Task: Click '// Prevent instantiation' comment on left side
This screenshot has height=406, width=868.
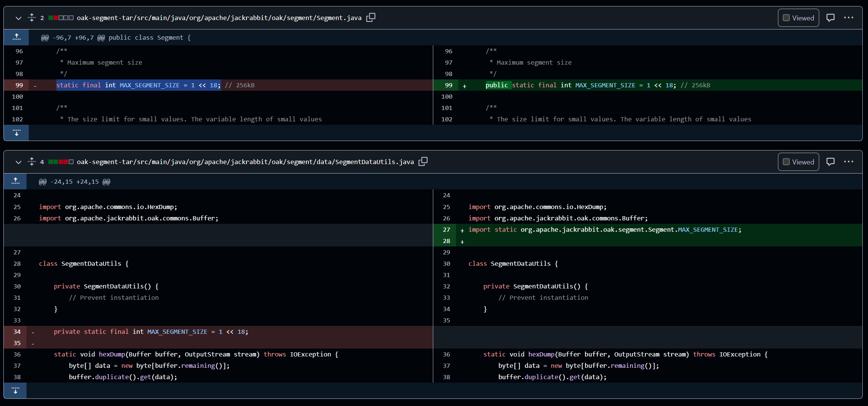Action: click(114, 298)
